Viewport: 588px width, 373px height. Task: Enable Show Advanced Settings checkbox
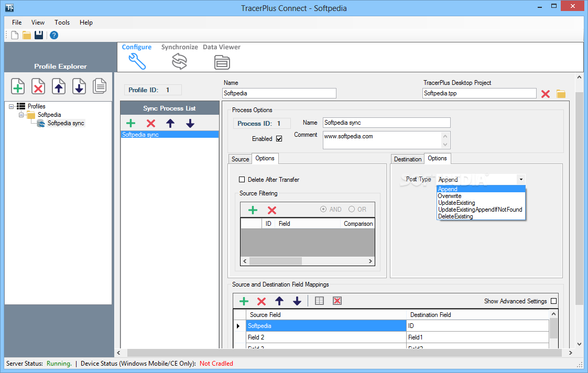(553, 301)
